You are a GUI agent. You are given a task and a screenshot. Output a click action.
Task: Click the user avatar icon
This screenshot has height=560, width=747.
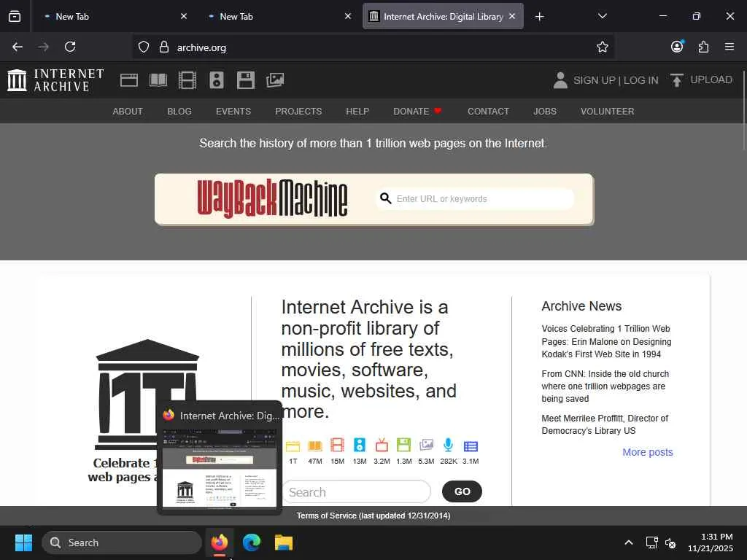[560, 80]
